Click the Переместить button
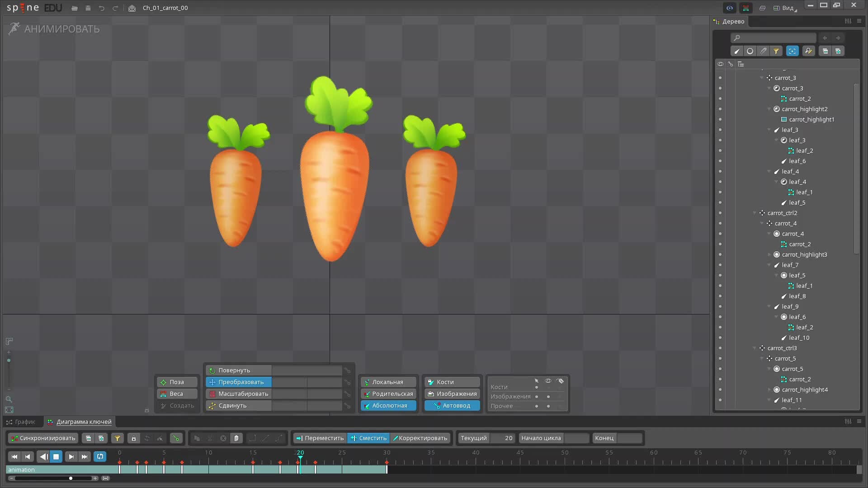The width and height of the screenshot is (868, 488). (x=320, y=438)
